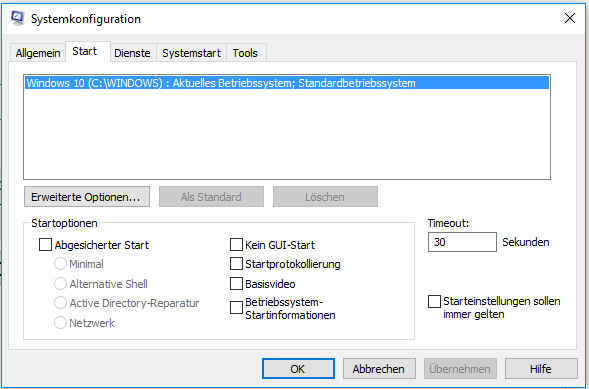
Task: Open the Tools tab
Action: click(245, 53)
